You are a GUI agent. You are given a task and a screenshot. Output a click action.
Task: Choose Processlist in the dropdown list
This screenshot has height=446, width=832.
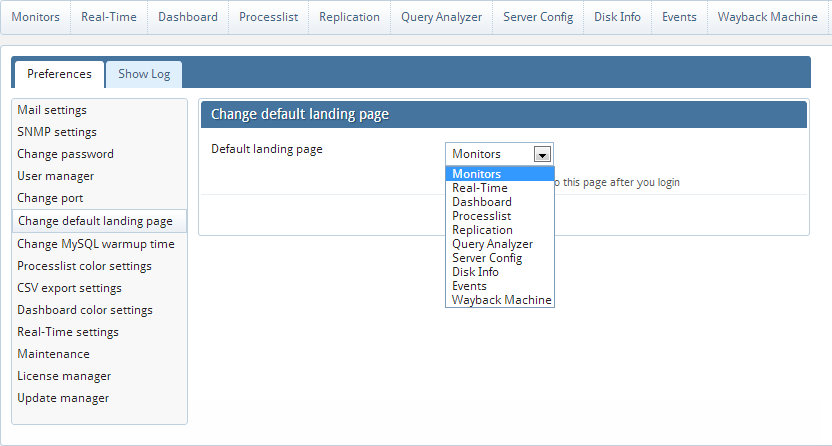(x=500, y=216)
